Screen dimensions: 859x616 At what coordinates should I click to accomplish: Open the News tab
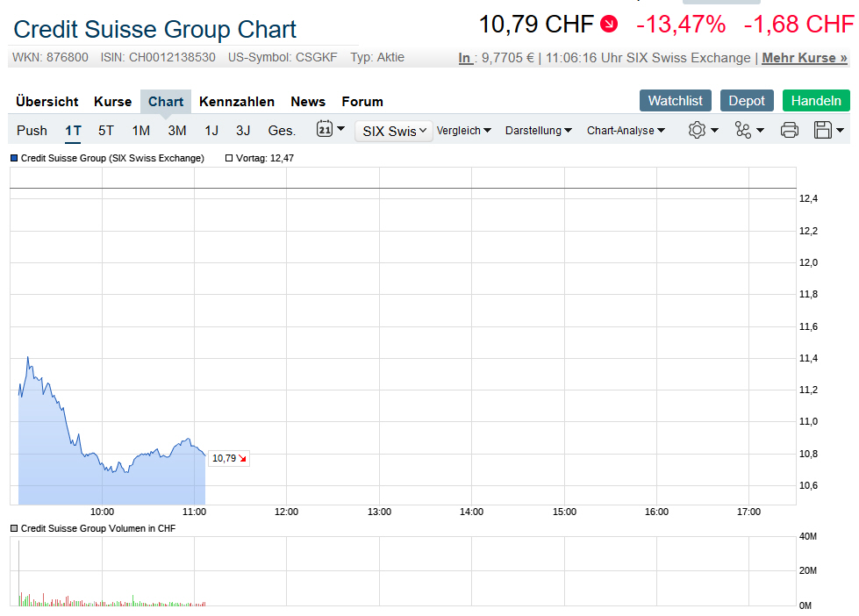[x=308, y=102]
